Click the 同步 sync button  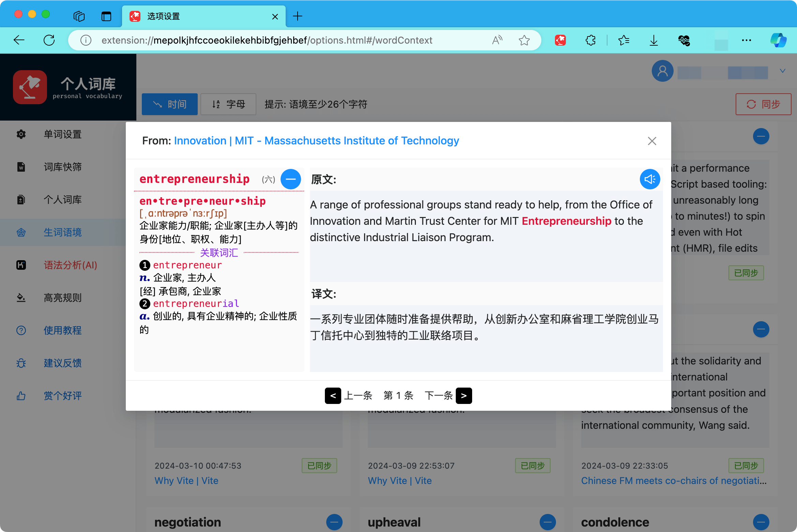coord(763,104)
